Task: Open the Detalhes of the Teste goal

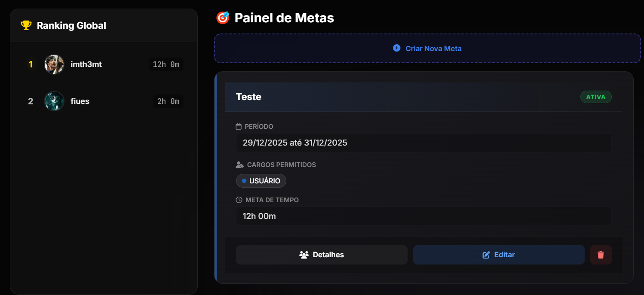Action: [x=322, y=255]
